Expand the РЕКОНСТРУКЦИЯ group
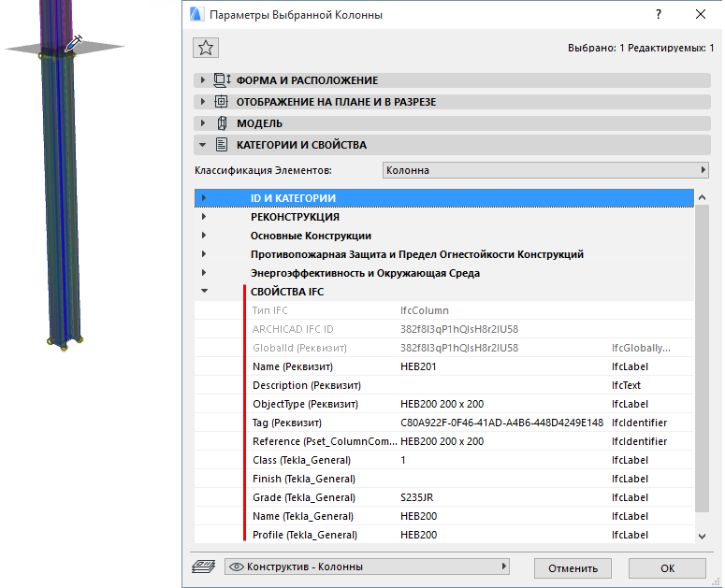The width and height of the screenshot is (725, 588). pos(203,217)
